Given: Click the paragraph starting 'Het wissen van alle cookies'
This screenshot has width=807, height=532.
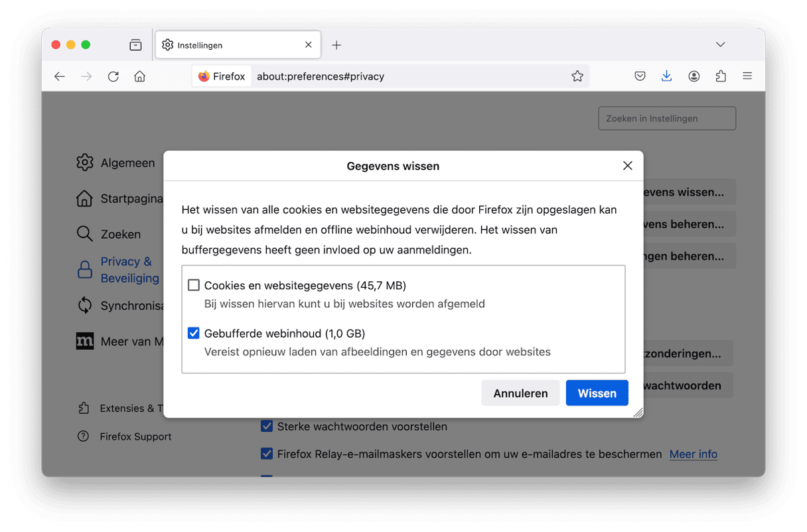Looking at the screenshot, I should pyautogui.click(x=400, y=230).
